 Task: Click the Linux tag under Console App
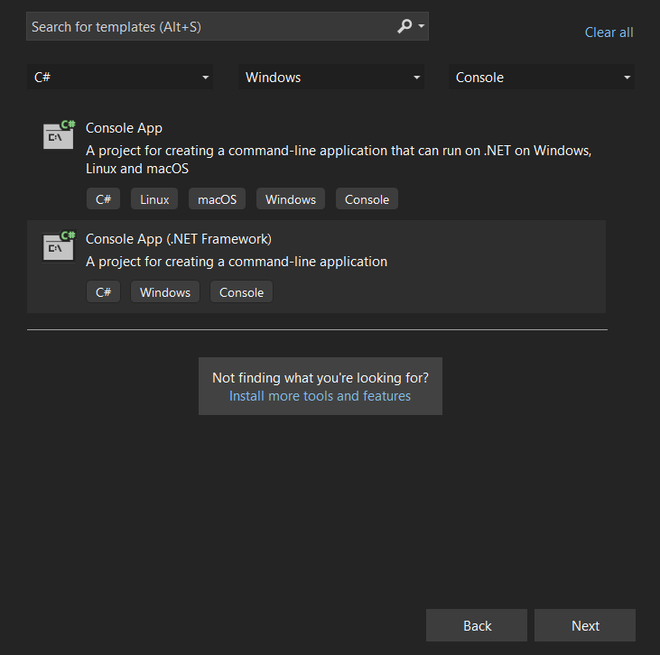154,200
